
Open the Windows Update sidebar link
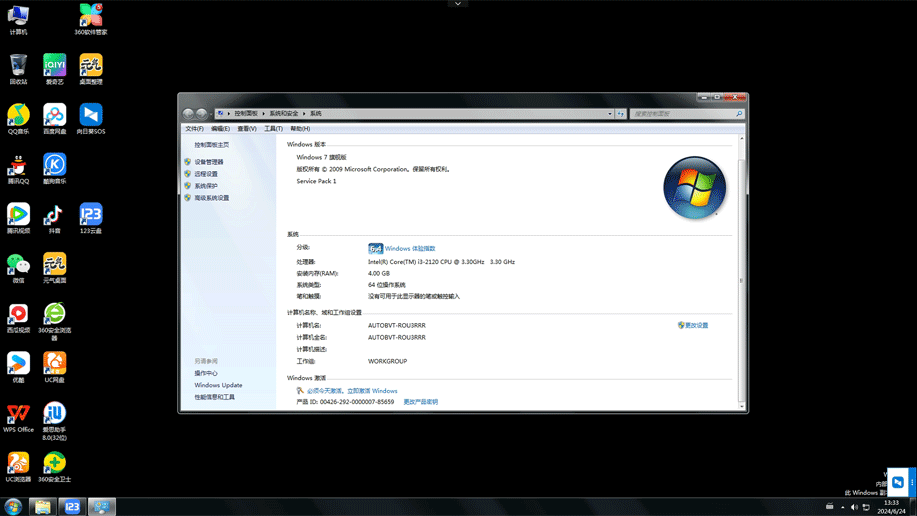[218, 385]
